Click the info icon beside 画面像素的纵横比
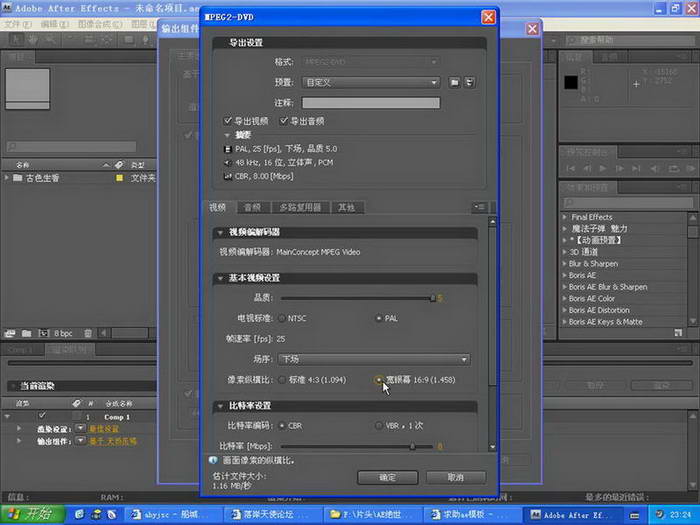The image size is (700, 525). click(x=213, y=460)
